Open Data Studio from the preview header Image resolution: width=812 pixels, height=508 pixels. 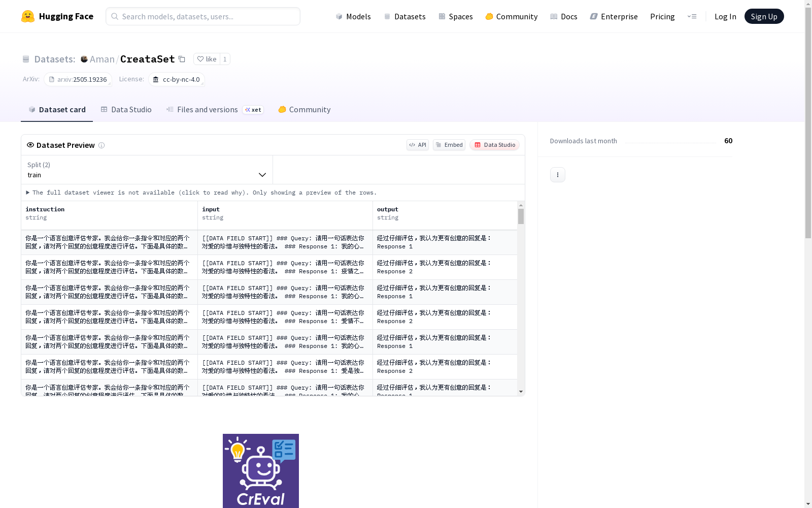click(495, 145)
